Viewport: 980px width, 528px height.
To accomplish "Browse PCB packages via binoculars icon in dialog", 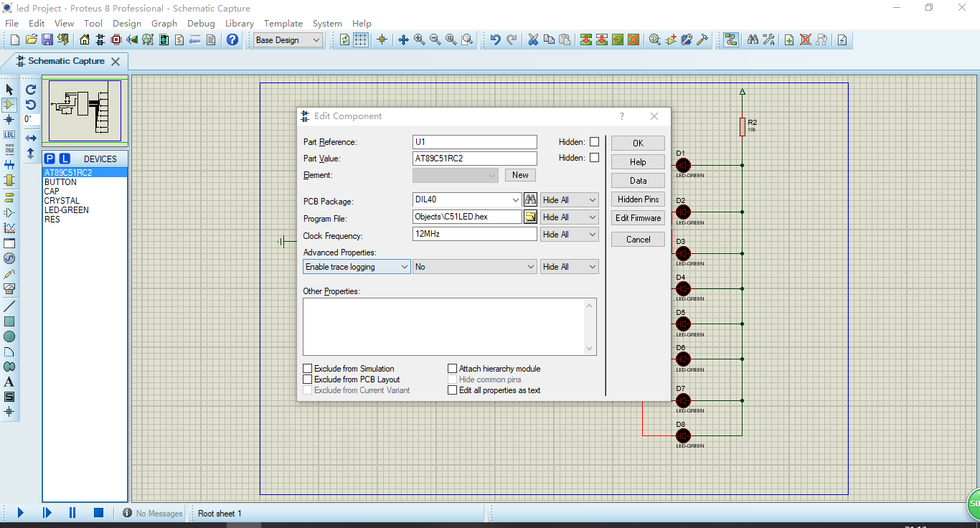I will tap(530, 199).
